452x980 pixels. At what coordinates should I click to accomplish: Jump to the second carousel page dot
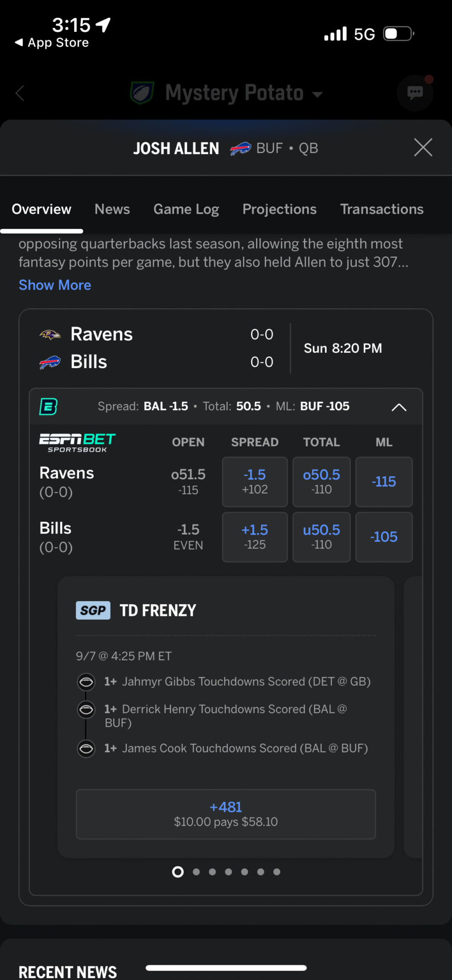196,872
